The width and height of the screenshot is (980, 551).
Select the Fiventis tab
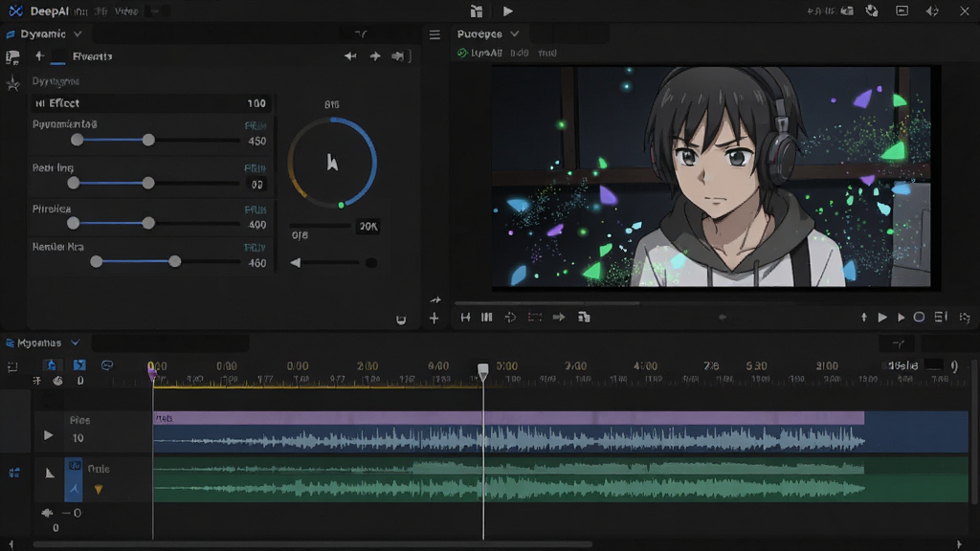(92, 56)
